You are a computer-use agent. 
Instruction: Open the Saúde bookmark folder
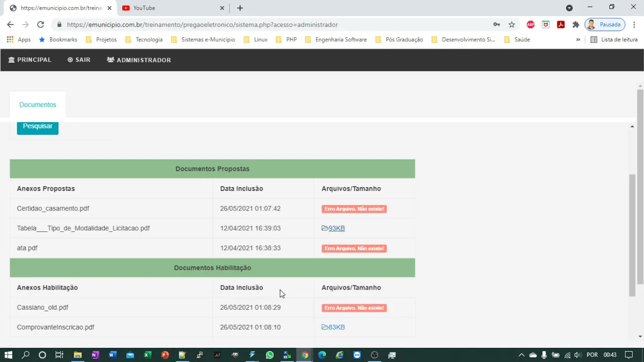pyautogui.click(x=517, y=40)
